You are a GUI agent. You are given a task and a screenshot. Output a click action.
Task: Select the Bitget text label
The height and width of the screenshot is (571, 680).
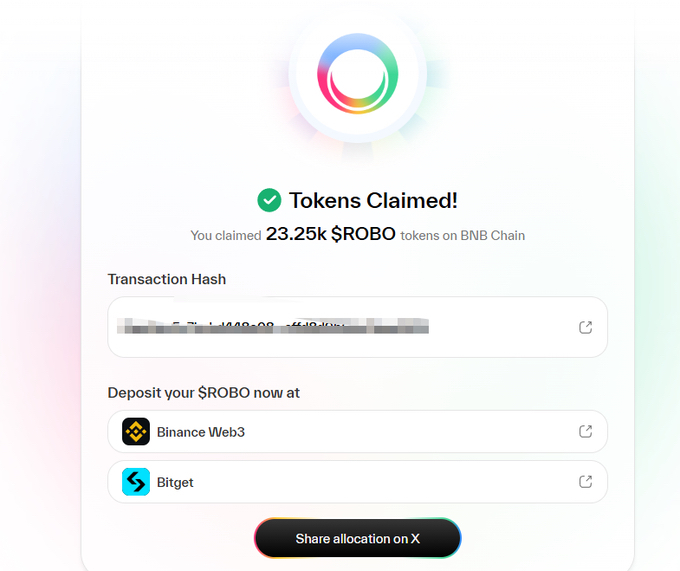pos(175,482)
